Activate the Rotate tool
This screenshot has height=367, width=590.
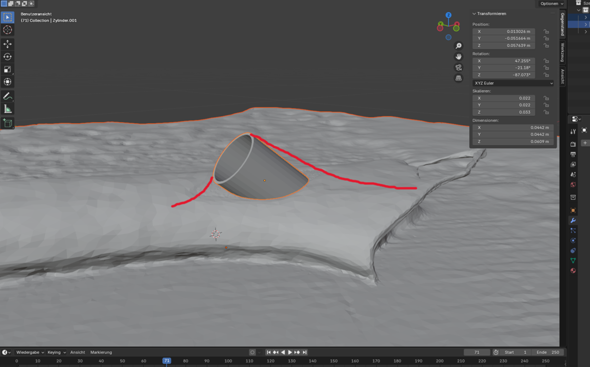click(x=8, y=57)
